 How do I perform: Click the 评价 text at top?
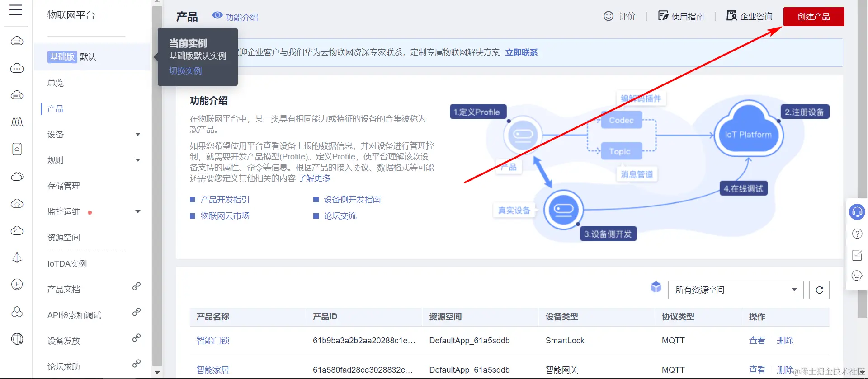(x=627, y=16)
